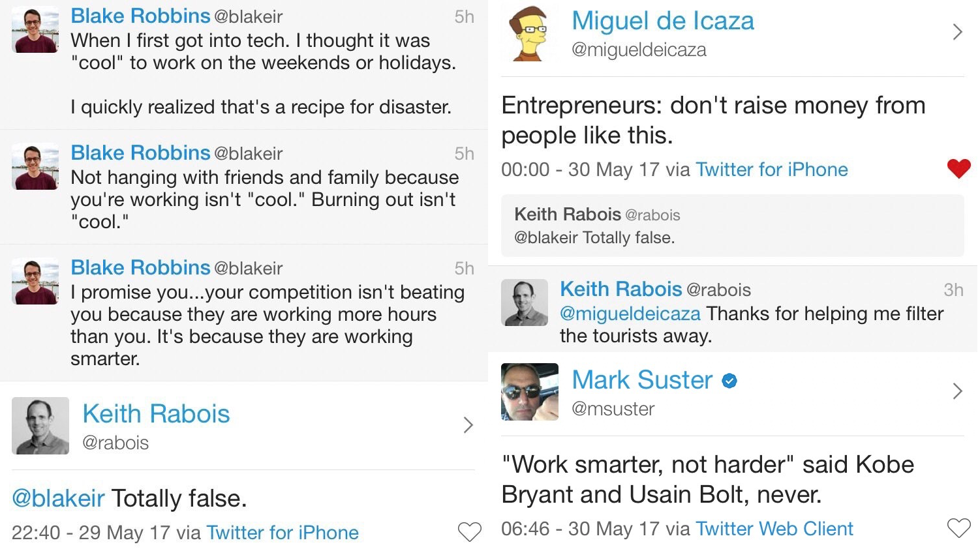
Task: Open Blake Robbins name on "recipe for disaster" tweet
Action: pos(140,16)
